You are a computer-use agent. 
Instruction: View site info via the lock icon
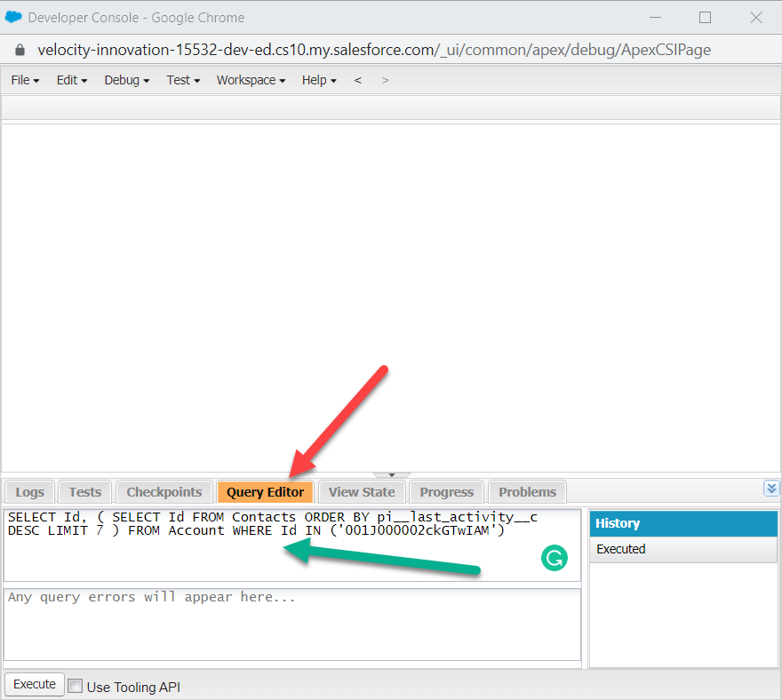[20, 50]
